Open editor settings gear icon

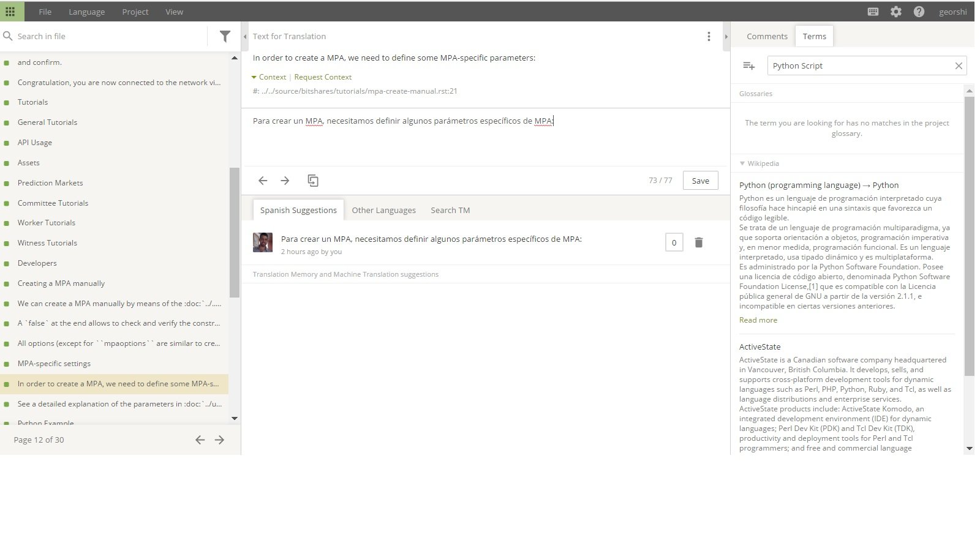tap(896, 12)
